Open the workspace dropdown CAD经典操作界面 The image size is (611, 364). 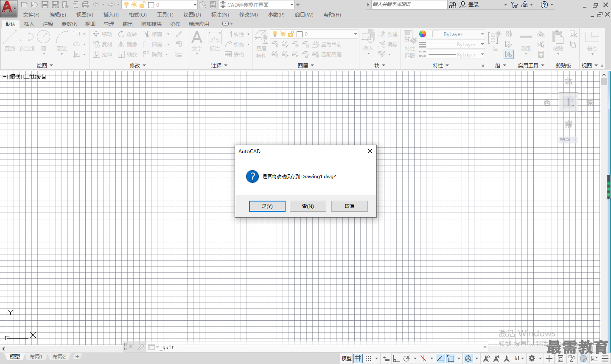pos(256,5)
